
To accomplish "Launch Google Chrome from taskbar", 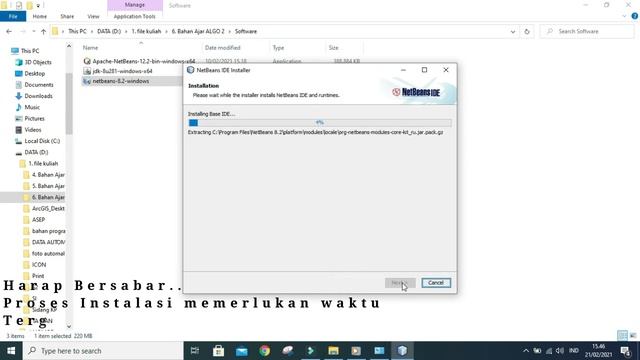I will 264,351.
